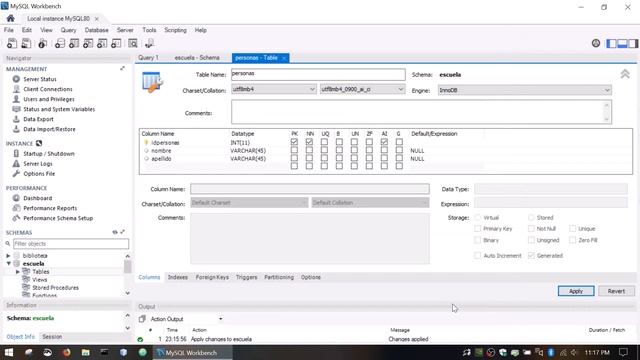Click the Filter objects search field
The image size is (640, 360).
click(x=71, y=244)
